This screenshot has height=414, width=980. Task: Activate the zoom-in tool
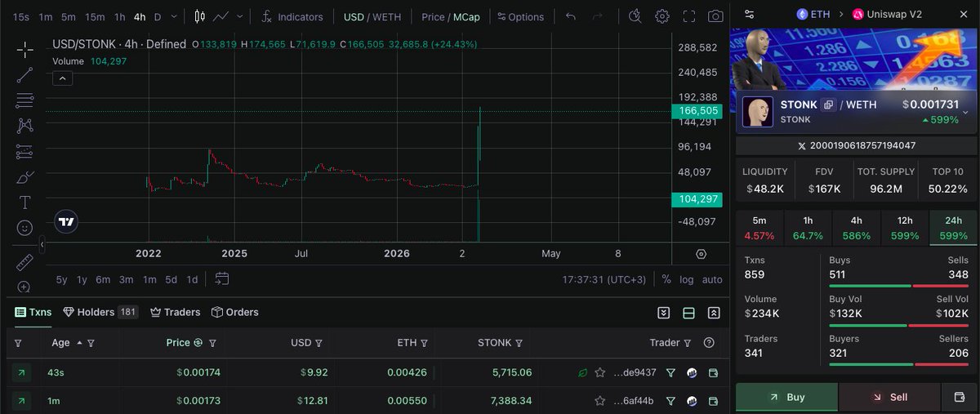[24, 287]
